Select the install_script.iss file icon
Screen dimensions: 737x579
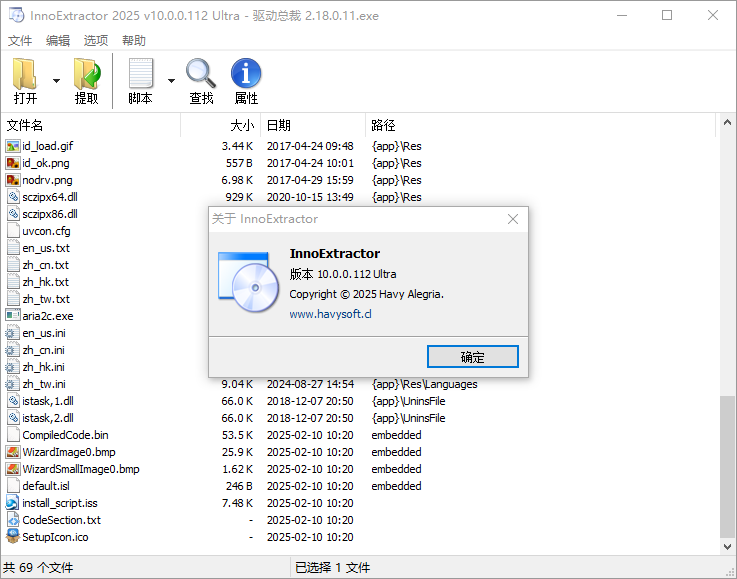(x=13, y=503)
